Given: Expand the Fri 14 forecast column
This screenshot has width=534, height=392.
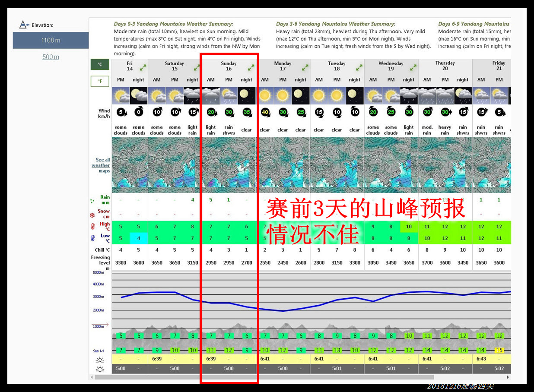Looking at the screenshot, I should click(x=143, y=67).
